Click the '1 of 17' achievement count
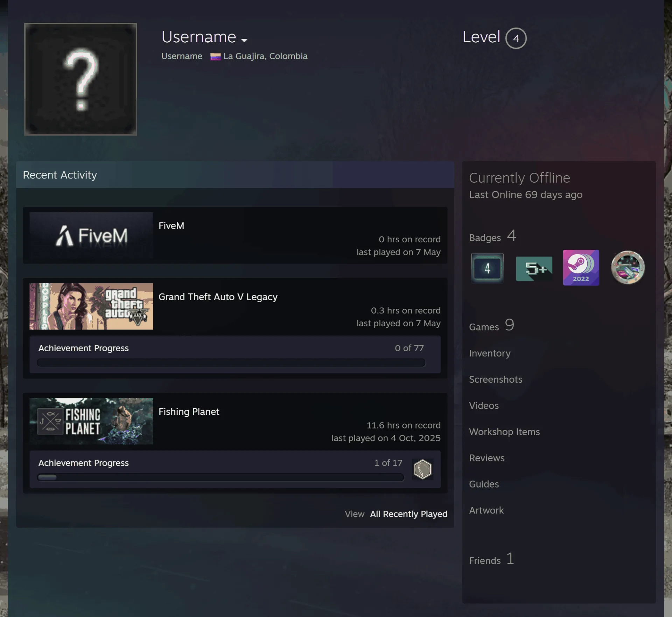672x617 pixels. [388, 463]
